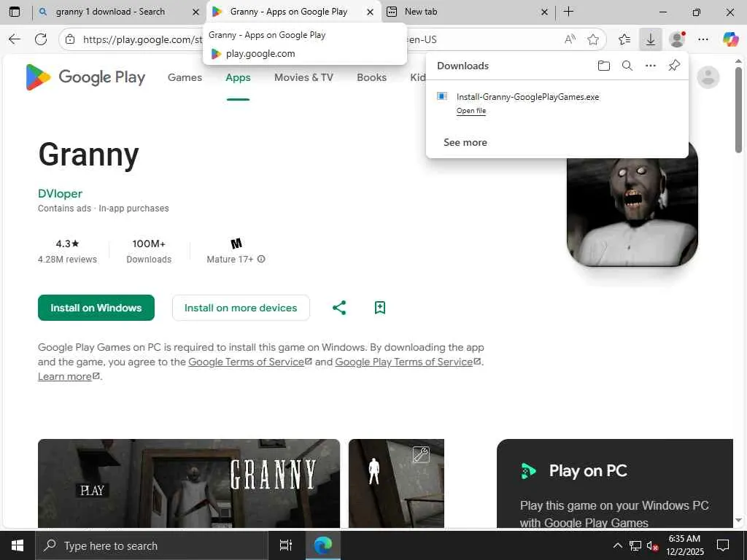Open the Edge profile avatar

tap(677, 39)
